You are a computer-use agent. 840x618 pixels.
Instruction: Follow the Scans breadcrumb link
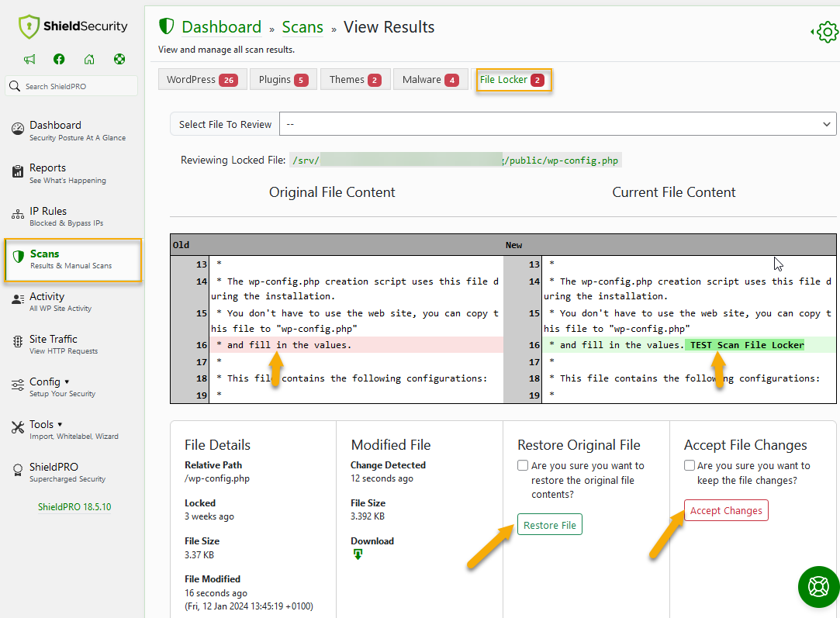click(x=302, y=27)
